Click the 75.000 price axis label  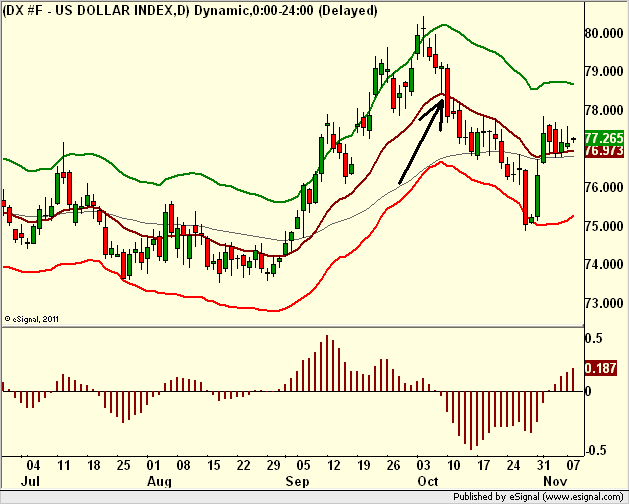tap(604, 226)
